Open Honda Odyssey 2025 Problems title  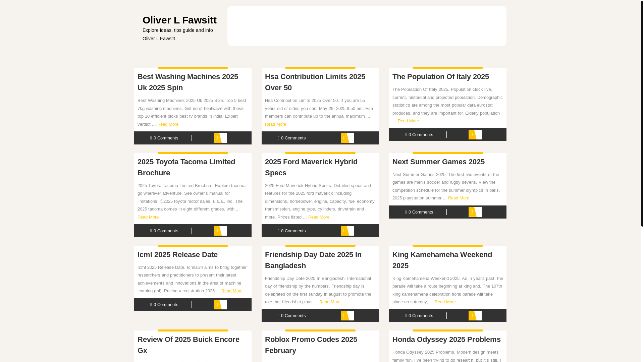point(446,339)
